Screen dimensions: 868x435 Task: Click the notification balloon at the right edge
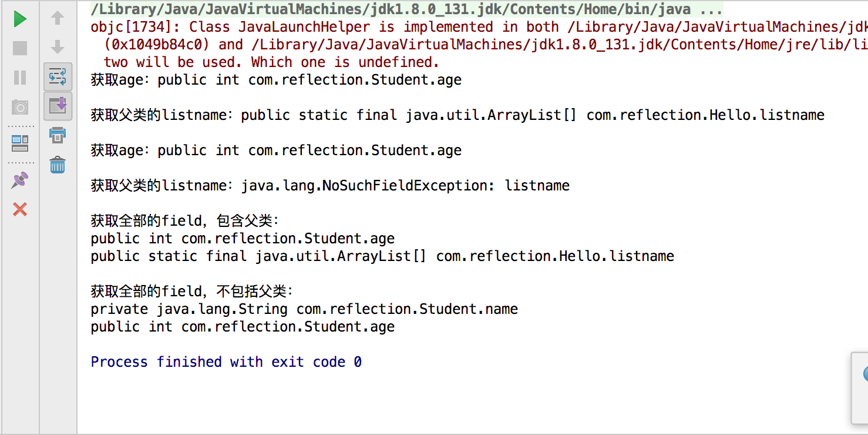860,388
